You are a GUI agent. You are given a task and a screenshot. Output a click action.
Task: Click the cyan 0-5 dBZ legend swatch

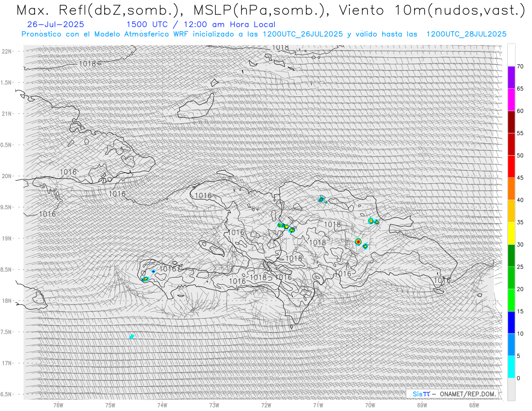[x=511, y=367]
